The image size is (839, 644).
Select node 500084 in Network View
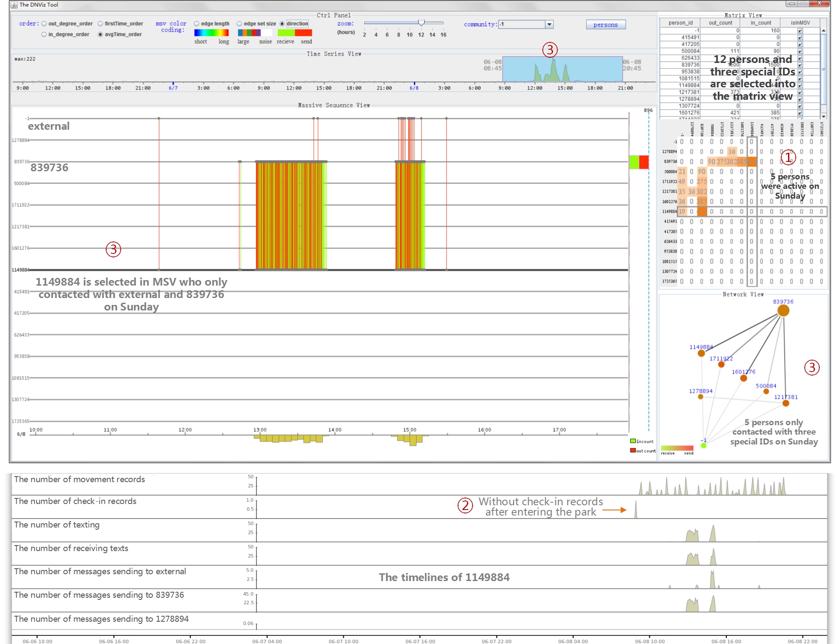[x=766, y=391]
